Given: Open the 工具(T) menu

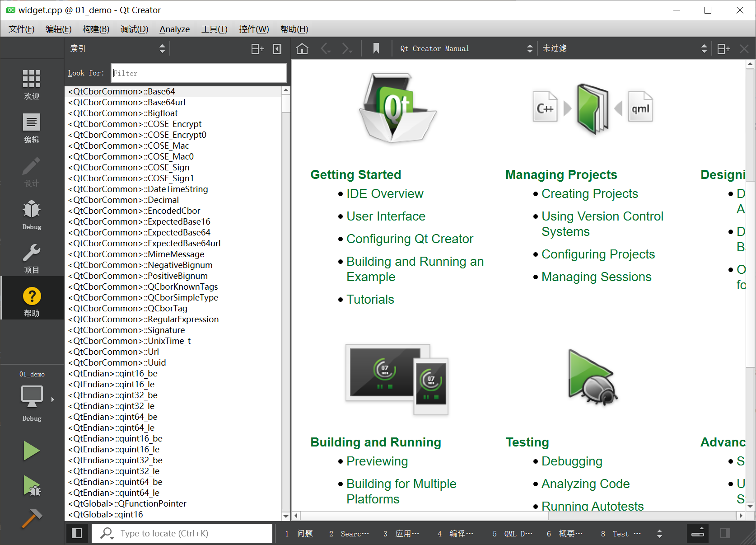Looking at the screenshot, I should (x=214, y=29).
